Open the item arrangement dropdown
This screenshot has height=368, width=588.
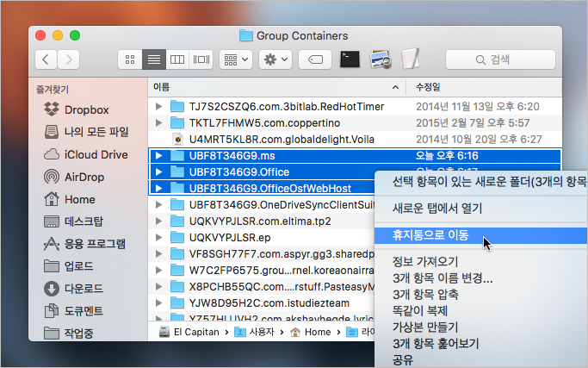[236, 59]
